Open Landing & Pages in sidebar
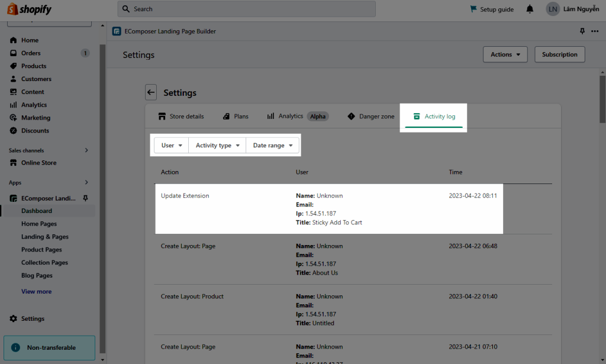This screenshot has width=606, height=364. 45,237
